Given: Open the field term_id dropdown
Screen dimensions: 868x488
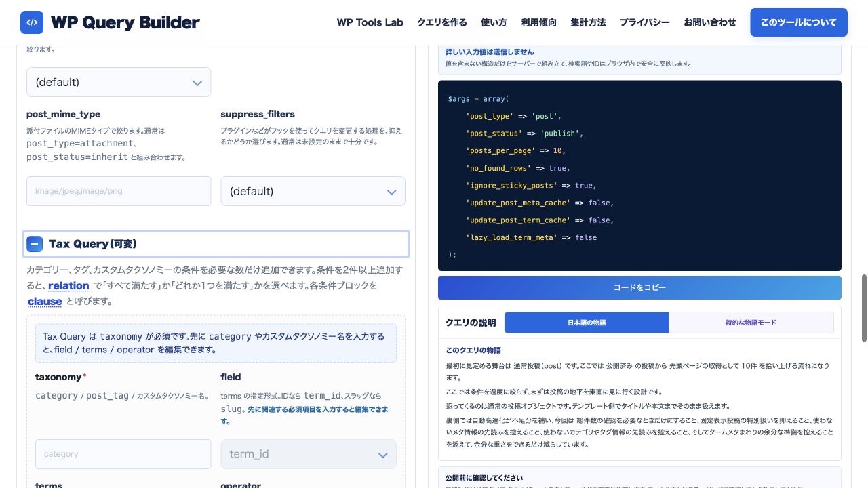Looking at the screenshot, I should [x=309, y=454].
